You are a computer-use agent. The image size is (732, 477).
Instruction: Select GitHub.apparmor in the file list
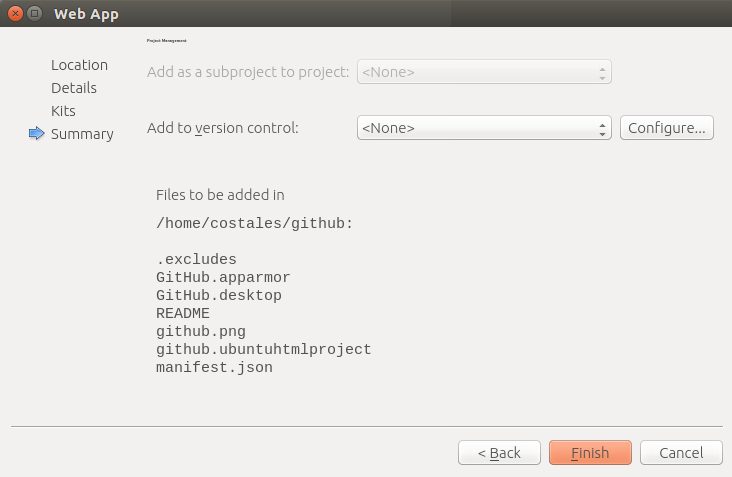click(223, 278)
